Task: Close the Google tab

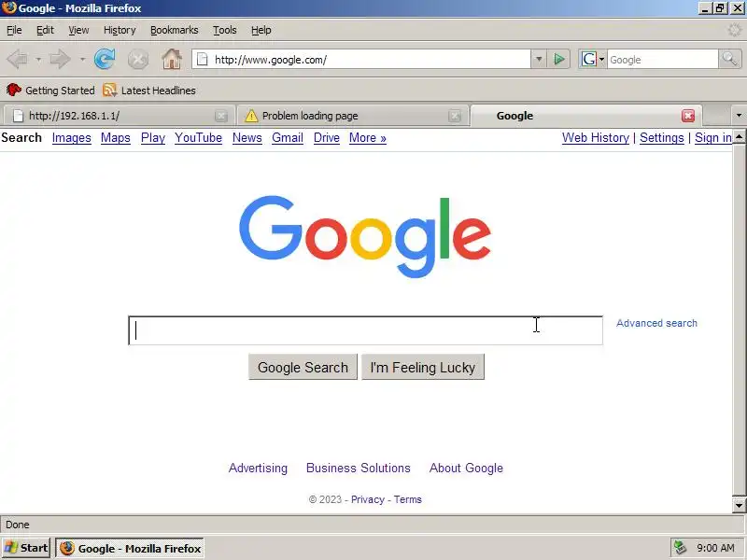Action: [x=688, y=116]
